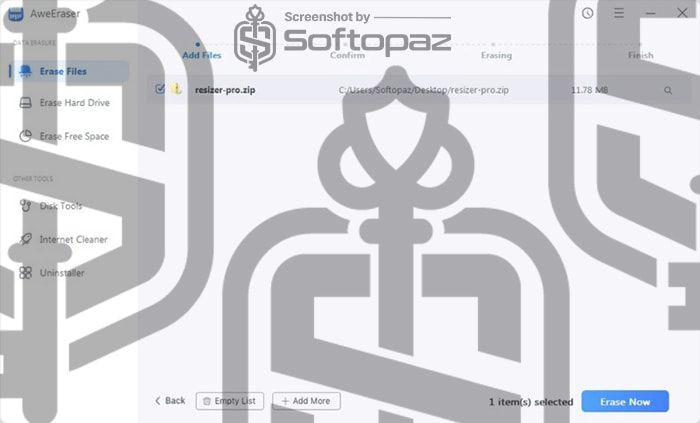Open Internet Cleaner in the sidebar
This screenshot has width=700, height=423.
(71, 239)
